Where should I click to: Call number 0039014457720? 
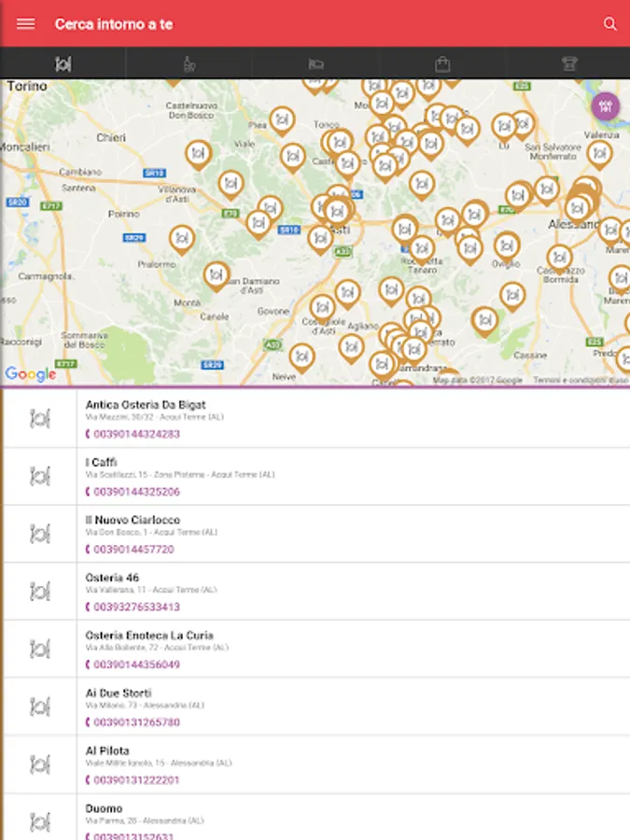(130, 549)
